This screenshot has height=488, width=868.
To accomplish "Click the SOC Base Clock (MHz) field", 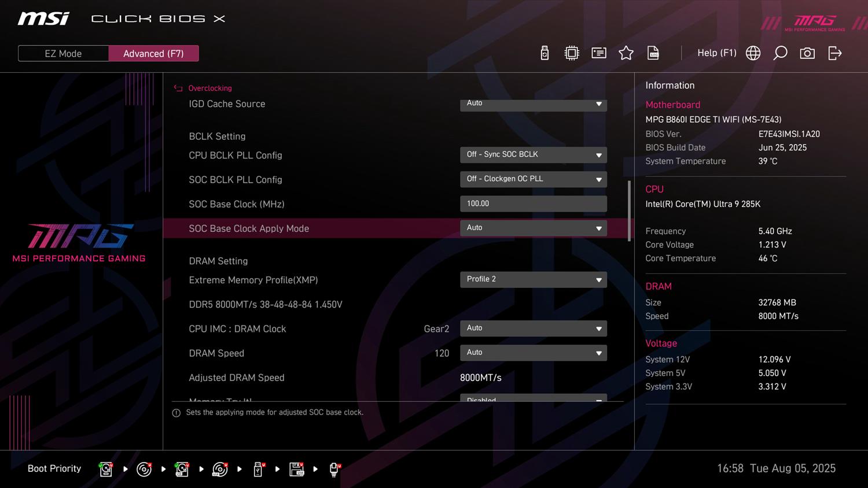I will (533, 204).
